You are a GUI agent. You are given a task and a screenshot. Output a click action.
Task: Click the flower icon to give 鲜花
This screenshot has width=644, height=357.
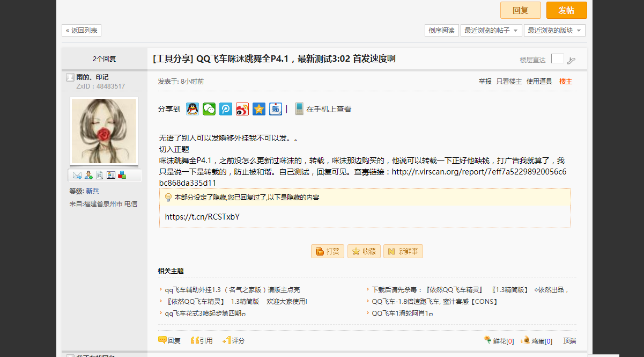(488, 340)
